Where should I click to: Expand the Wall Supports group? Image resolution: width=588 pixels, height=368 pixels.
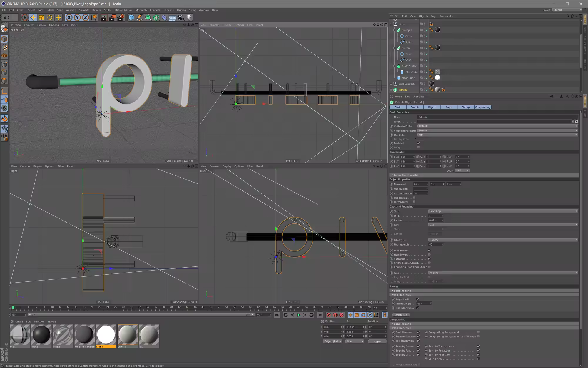coord(391,84)
